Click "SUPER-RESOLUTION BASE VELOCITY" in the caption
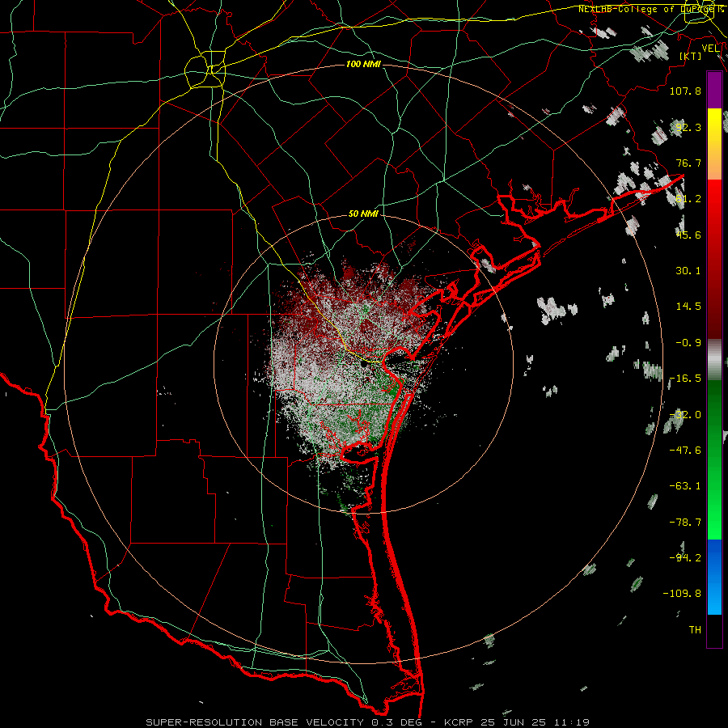The height and width of the screenshot is (728, 728). click(x=255, y=722)
